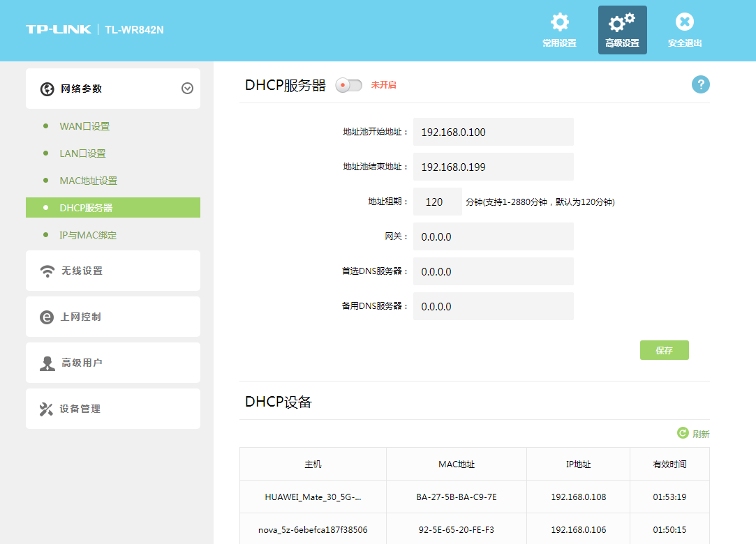Image resolution: width=756 pixels, height=544 pixels.
Task: Click the 保存 save button
Action: tap(664, 349)
